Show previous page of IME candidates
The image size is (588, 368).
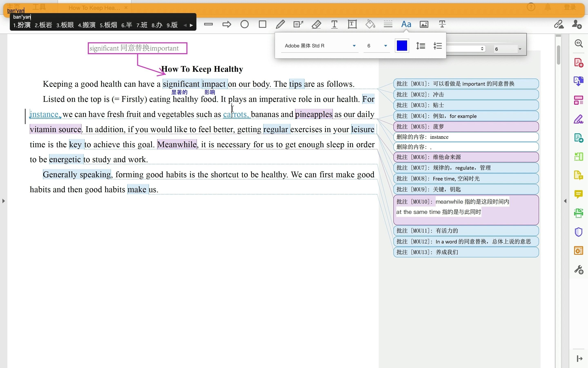click(x=185, y=25)
